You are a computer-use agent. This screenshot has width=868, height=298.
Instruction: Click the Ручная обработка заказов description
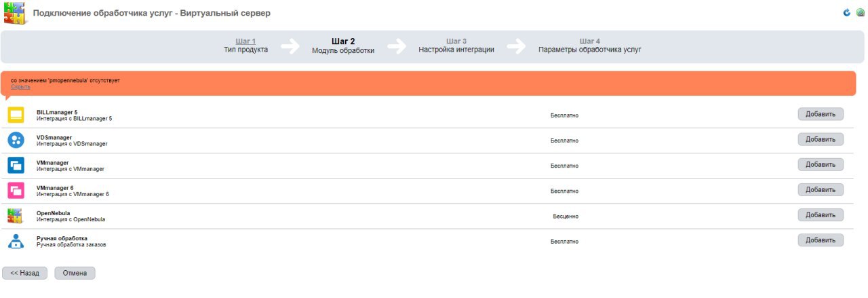[x=71, y=244]
